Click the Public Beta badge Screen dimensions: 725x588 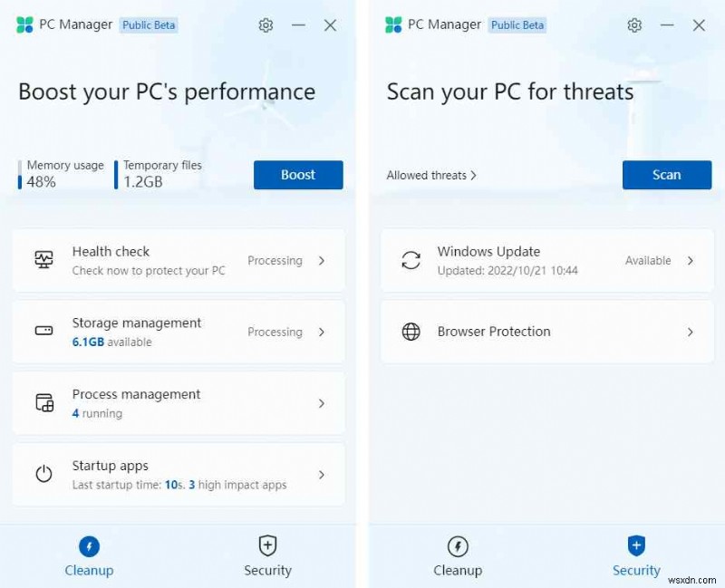(149, 25)
